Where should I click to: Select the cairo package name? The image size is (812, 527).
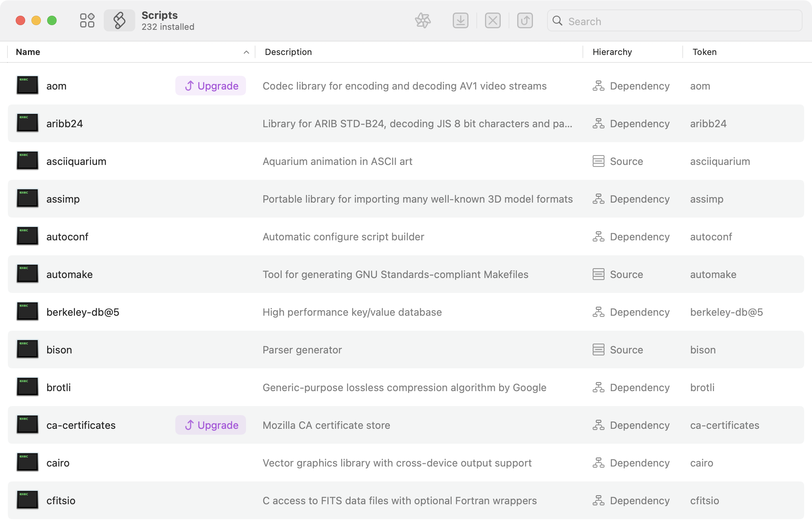(58, 463)
